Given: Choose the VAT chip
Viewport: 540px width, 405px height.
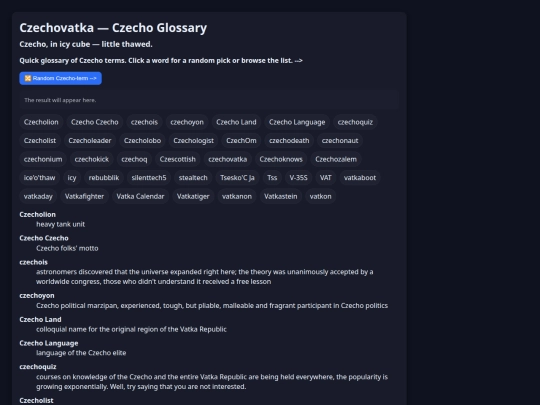Looking at the screenshot, I should click(x=325, y=178).
